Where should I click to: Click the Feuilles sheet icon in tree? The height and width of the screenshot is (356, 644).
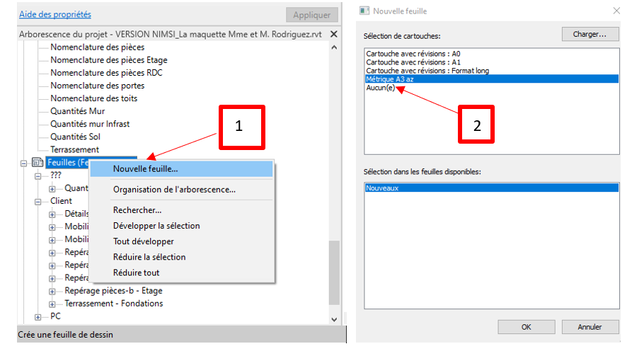[38, 163]
